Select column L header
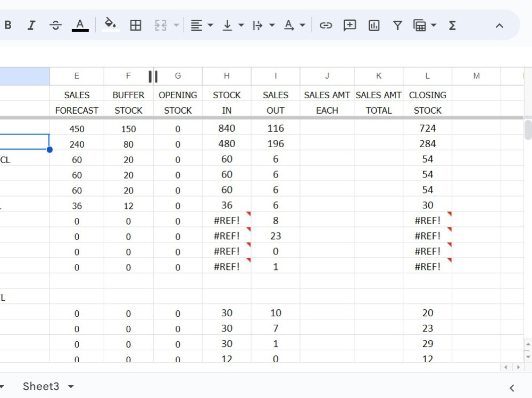This screenshot has width=532, height=398. pos(428,76)
